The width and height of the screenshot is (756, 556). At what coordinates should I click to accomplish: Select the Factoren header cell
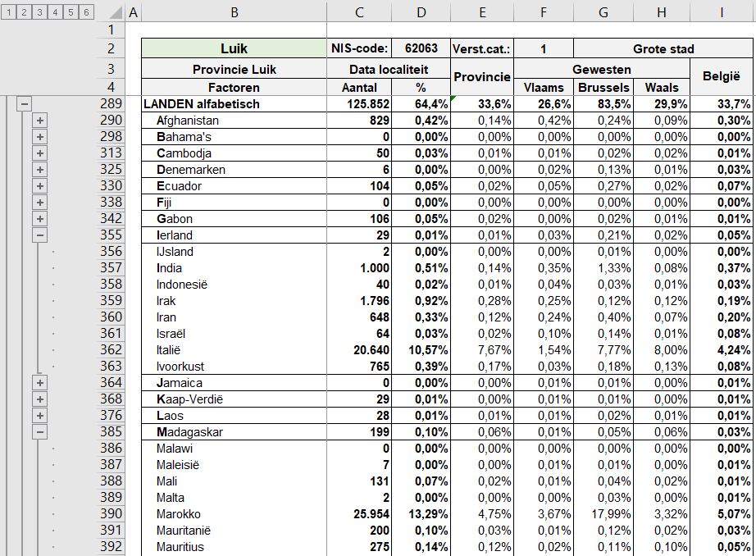click(x=234, y=87)
